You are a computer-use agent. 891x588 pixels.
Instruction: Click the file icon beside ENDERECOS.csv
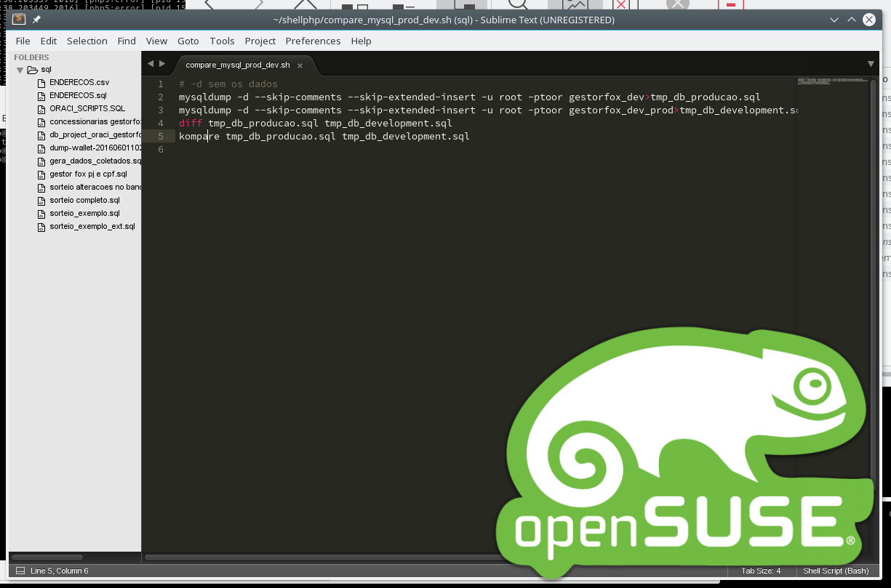[x=42, y=83]
